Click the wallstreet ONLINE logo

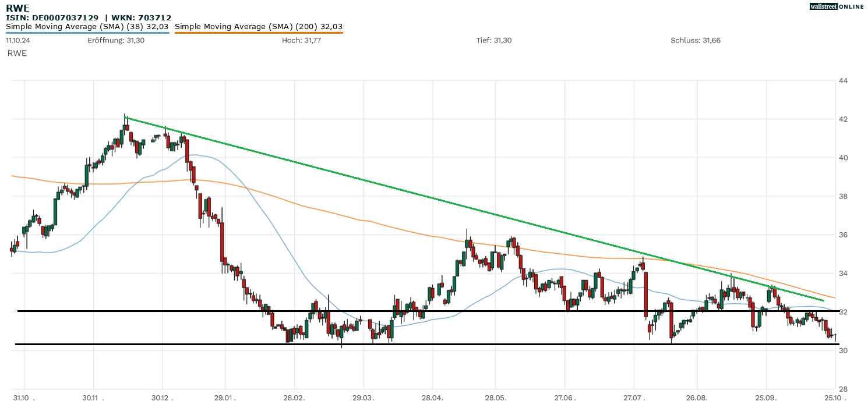tap(837, 6)
